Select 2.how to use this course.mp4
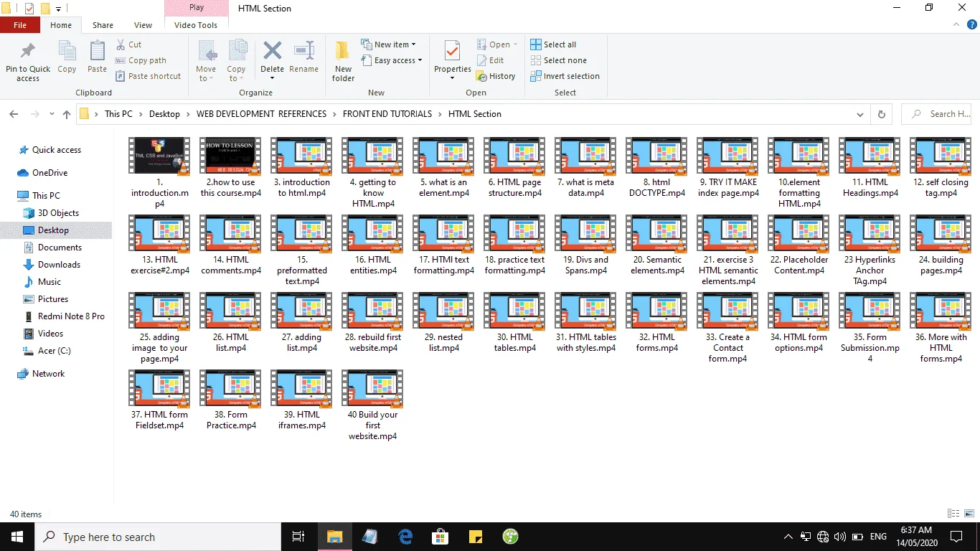Screen dimensions: 980x551 click(x=230, y=167)
